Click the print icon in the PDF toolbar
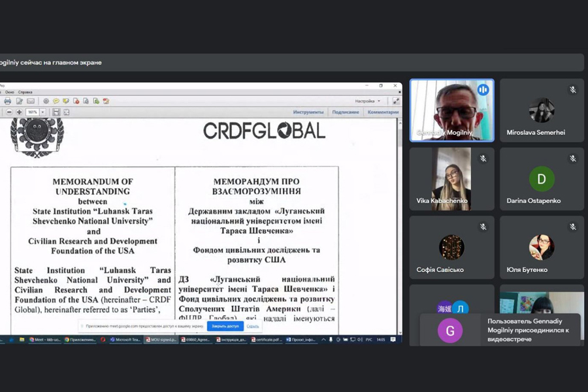588x392 pixels. tap(8, 101)
